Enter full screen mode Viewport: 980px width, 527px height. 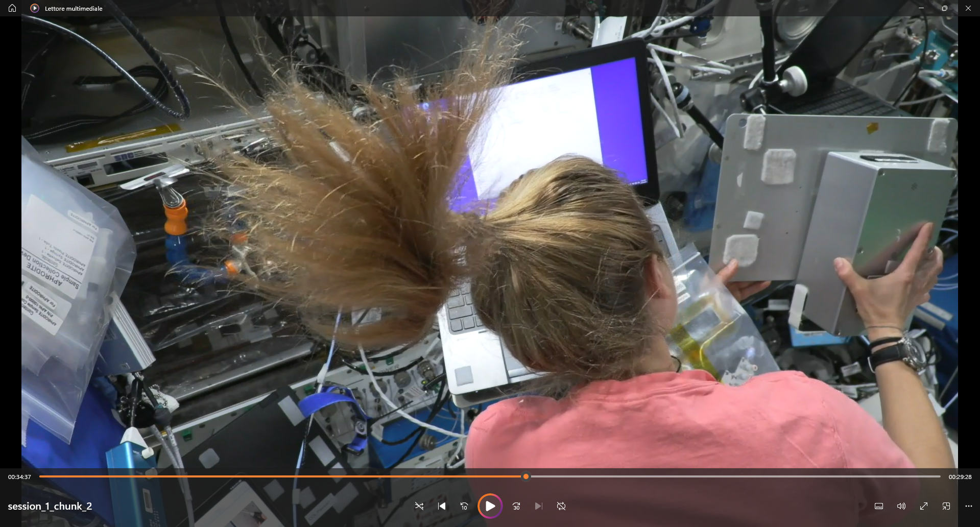coord(924,506)
